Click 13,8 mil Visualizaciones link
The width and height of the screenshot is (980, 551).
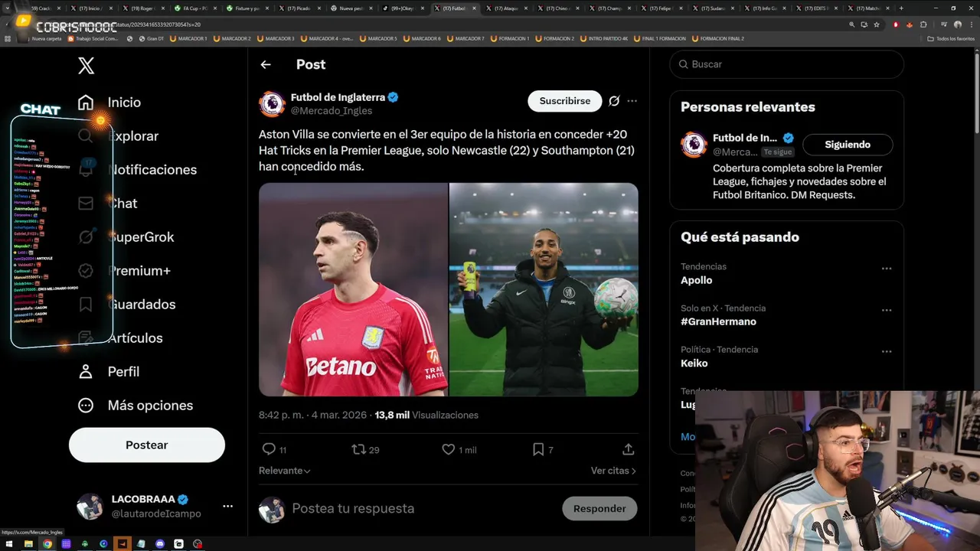[426, 415]
